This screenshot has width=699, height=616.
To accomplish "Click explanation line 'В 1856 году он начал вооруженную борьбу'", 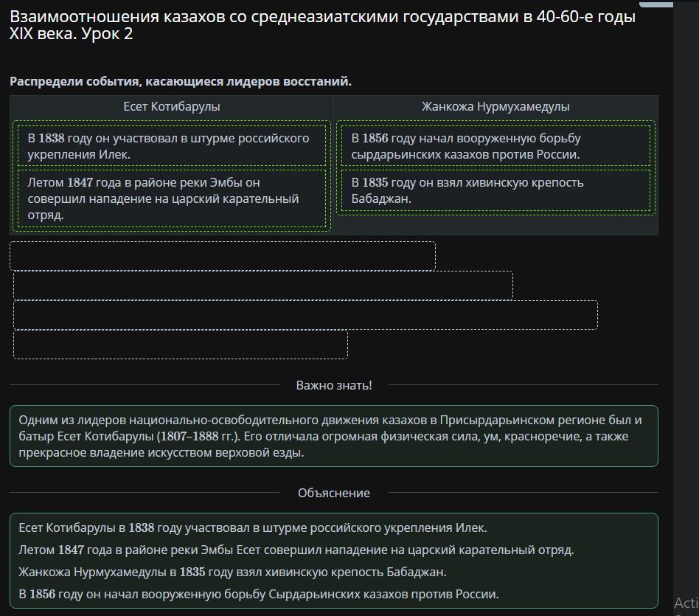I will 259,594.
